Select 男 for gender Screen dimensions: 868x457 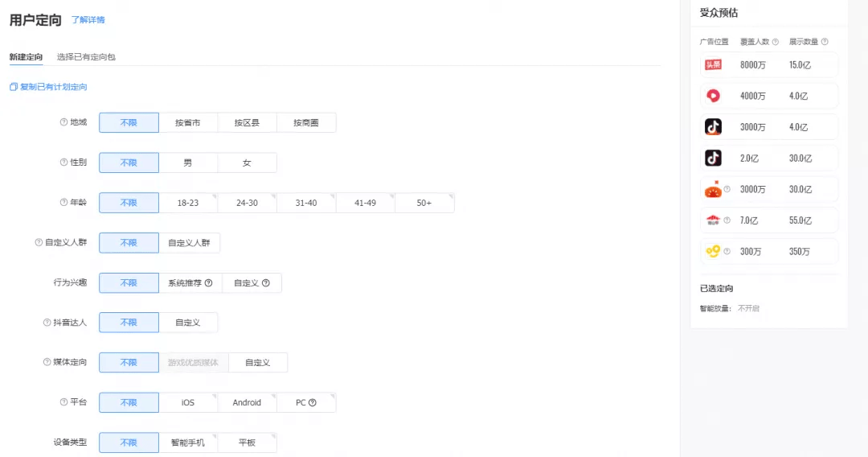[x=188, y=163]
